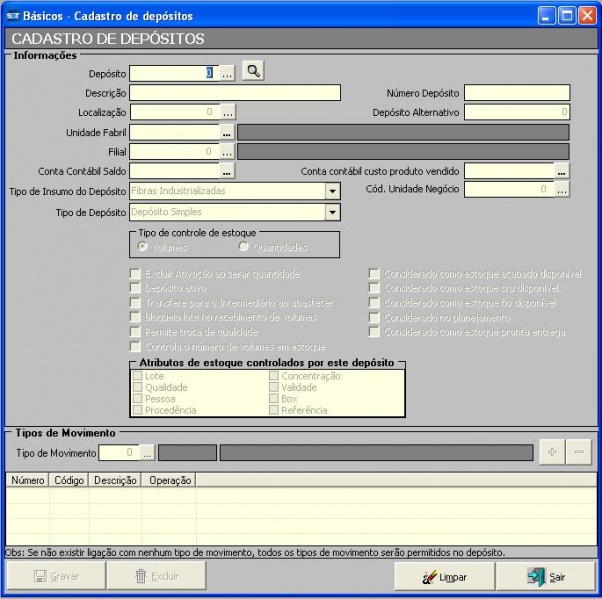Open Filial lookup ellipsis button
Image resolution: width=602 pixels, height=599 pixels.
pyautogui.click(x=226, y=152)
